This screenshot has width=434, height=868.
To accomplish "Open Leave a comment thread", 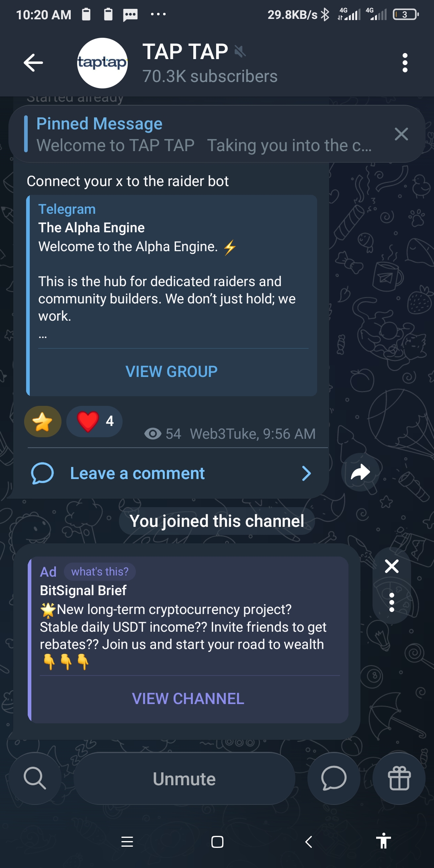I will pyautogui.click(x=137, y=473).
